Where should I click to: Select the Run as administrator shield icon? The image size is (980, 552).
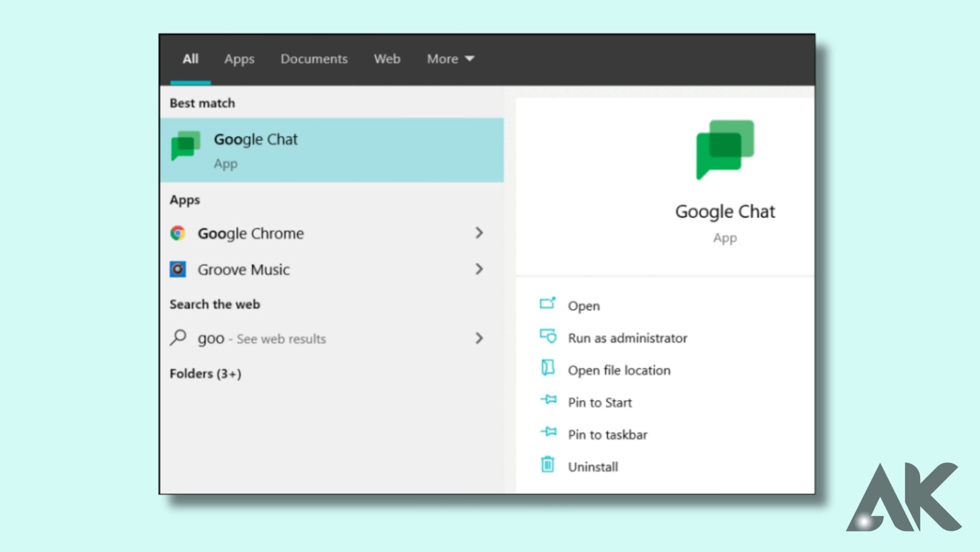(x=548, y=337)
